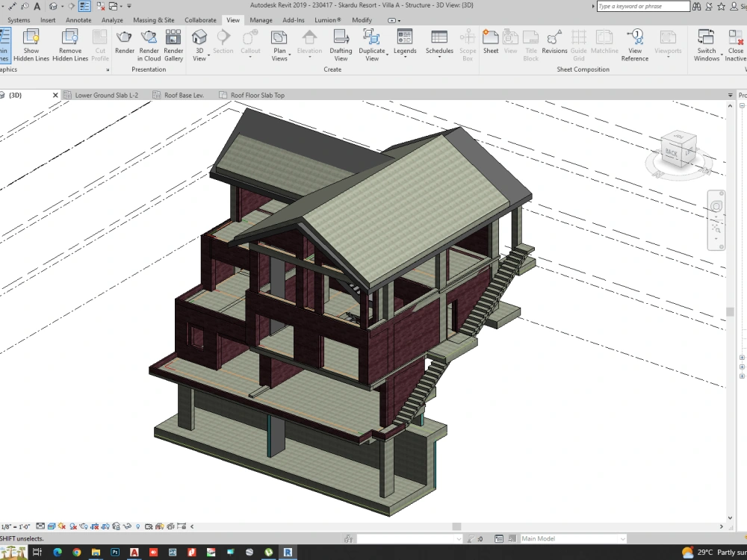Viewport: 747px width, 560px height.
Task: Toggle the shadows setting on view control bar
Action: pos(72,526)
